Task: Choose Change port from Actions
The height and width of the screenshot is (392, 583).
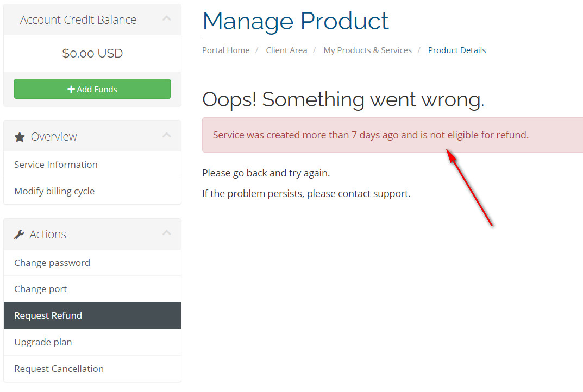Action: (x=41, y=289)
